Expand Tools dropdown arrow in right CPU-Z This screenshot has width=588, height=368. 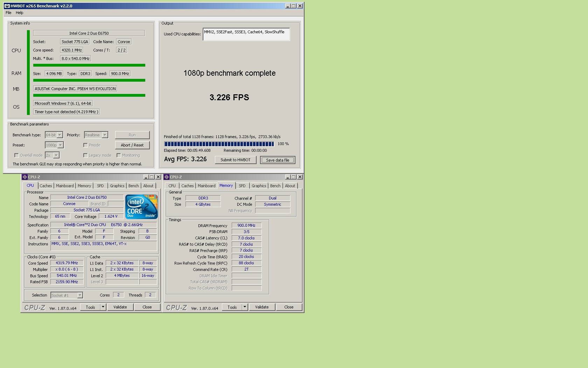[245, 307]
